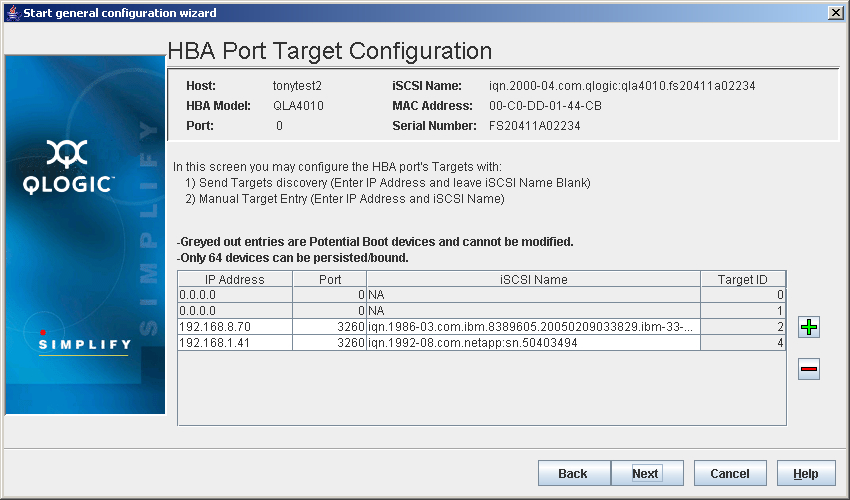The width and height of the screenshot is (850, 500).
Task: Click the iSCSI Name column header
Action: (x=533, y=279)
